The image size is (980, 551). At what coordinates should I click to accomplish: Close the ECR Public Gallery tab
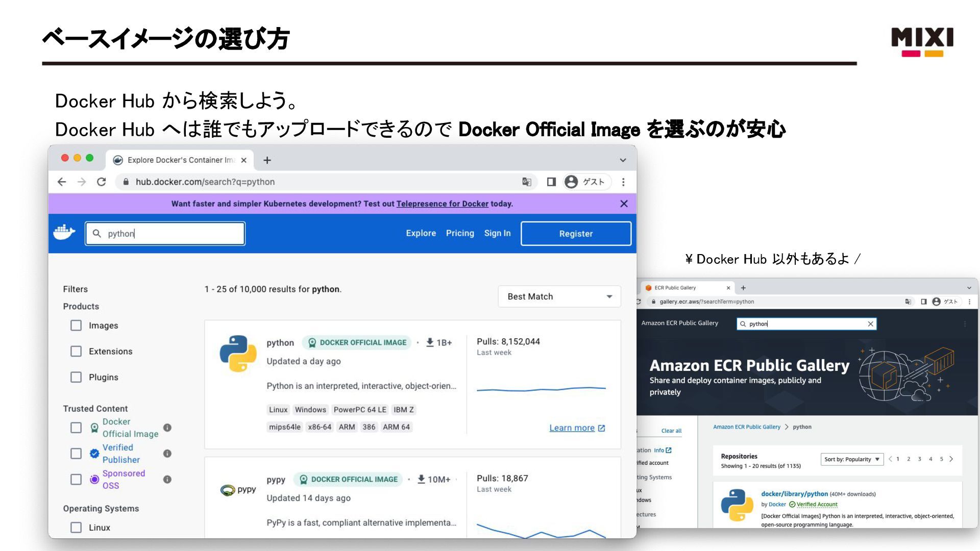tap(728, 288)
